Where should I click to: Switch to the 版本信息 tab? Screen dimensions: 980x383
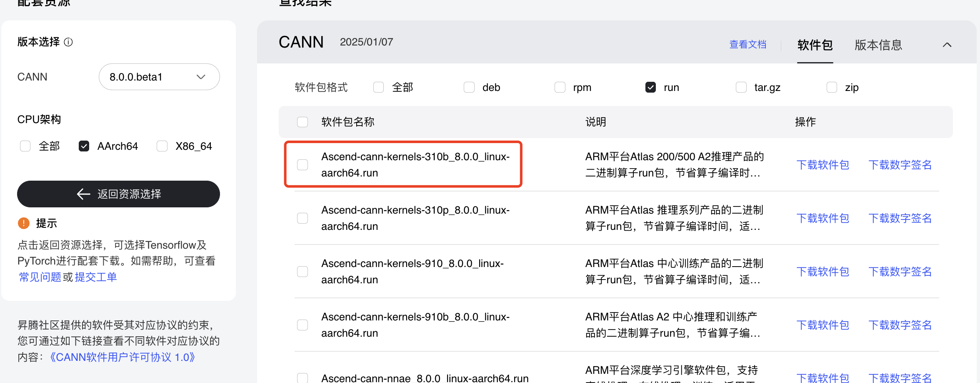(878, 45)
